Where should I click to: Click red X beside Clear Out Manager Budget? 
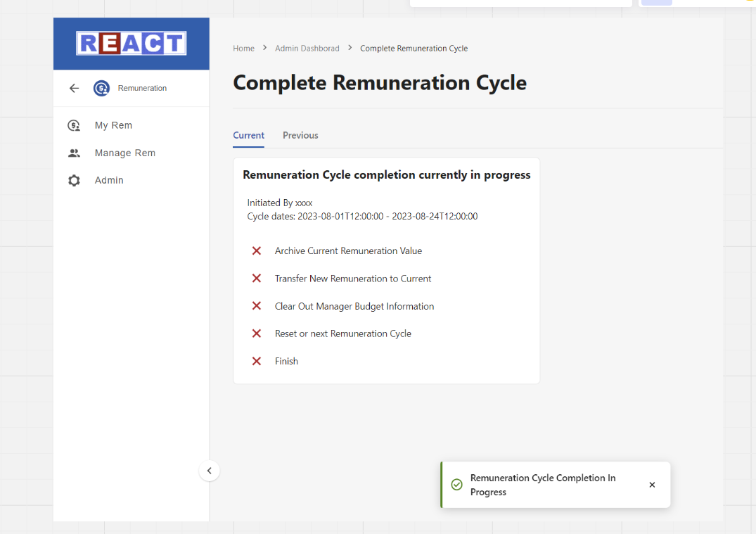(257, 306)
